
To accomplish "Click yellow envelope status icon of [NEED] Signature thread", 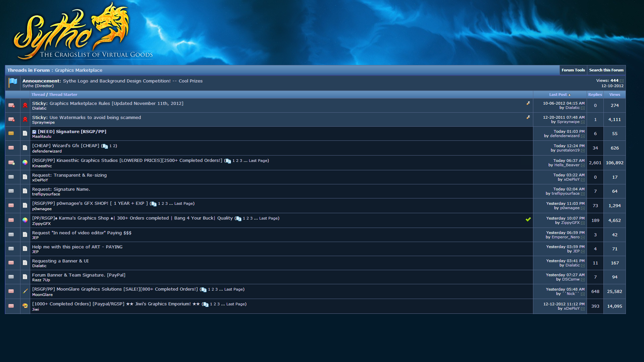I will click(x=11, y=133).
